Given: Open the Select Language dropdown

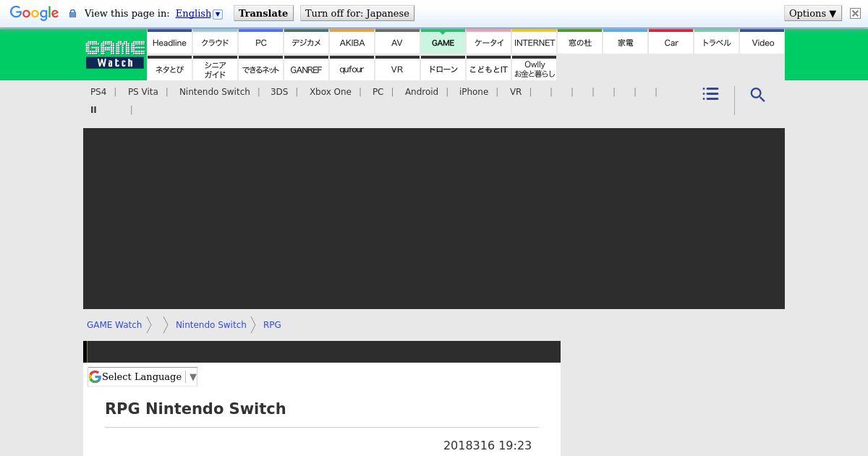Looking at the screenshot, I should pos(142,376).
